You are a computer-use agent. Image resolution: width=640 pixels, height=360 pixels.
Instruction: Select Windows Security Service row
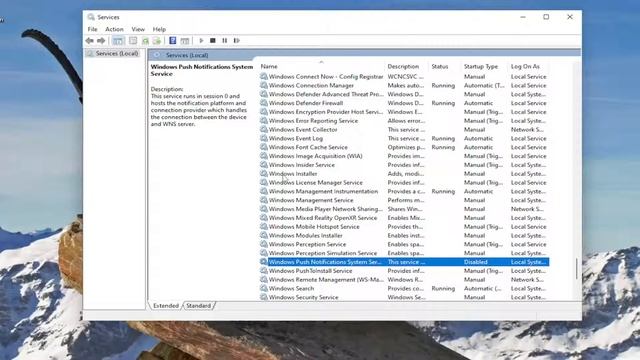pyautogui.click(x=404, y=297)
